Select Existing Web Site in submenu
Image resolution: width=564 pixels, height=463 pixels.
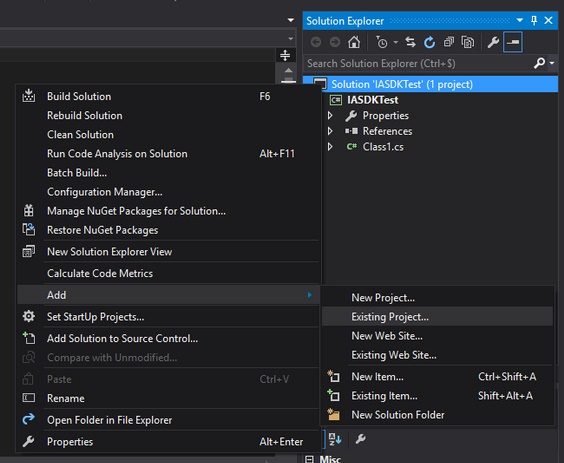(437, 355)
